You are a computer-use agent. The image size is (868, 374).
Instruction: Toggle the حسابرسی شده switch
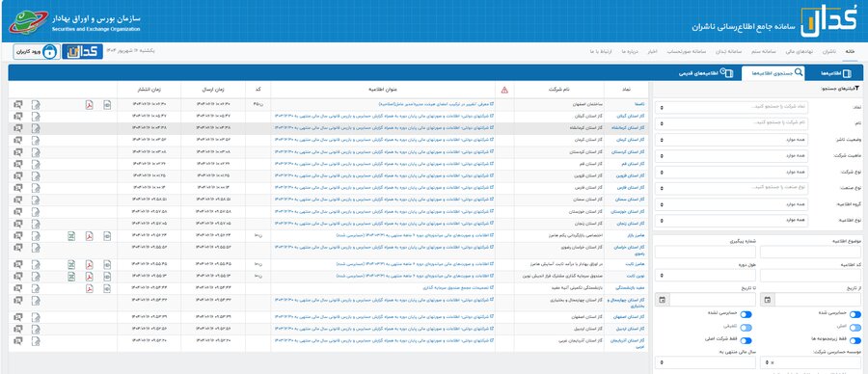tap(855, 314)
